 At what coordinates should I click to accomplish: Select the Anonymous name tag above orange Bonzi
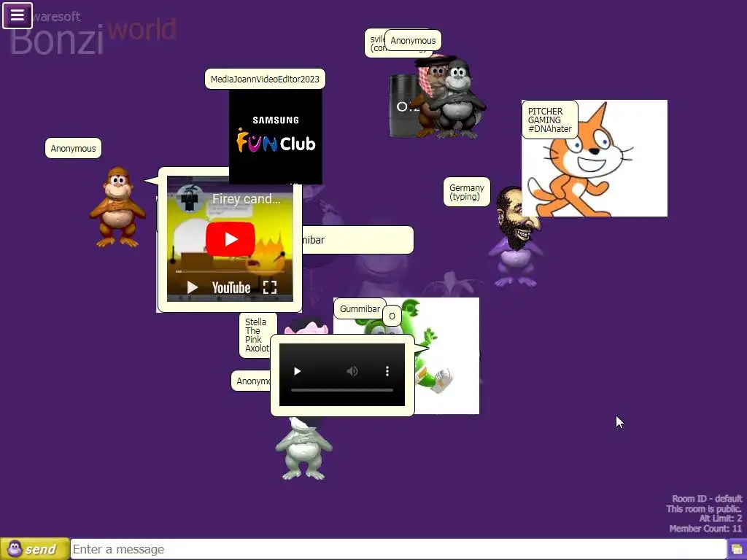73,148
